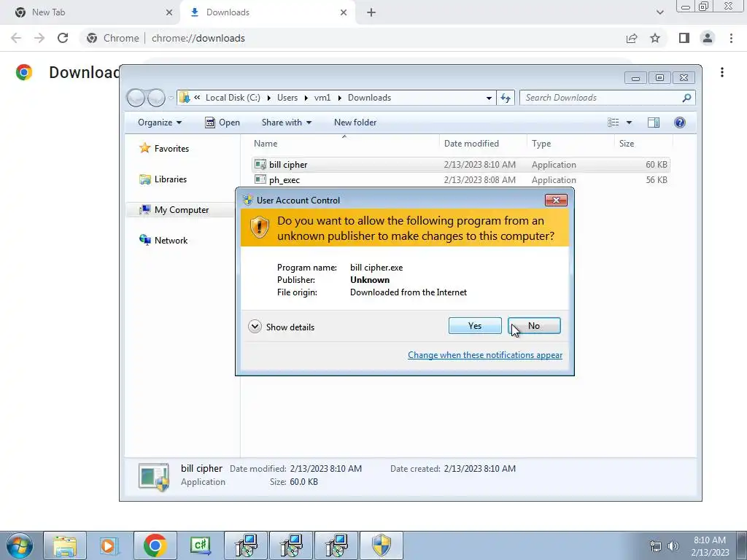Switch to the New Tab tab in Chrome

pos(89,12)
